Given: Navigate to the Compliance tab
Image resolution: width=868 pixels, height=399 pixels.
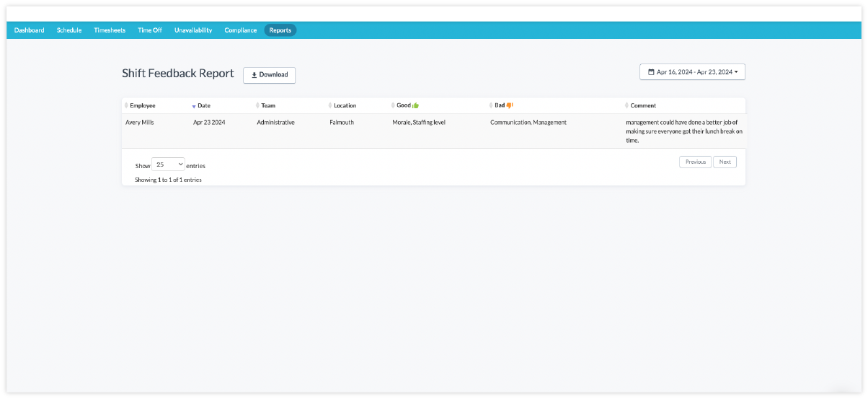Looking at the screenshot, I should point(240,30).
